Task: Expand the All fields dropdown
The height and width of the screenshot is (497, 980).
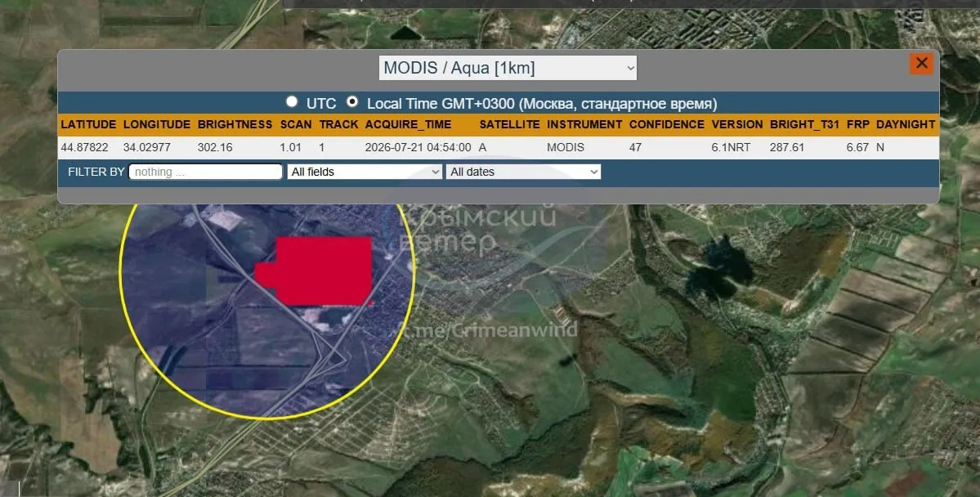Action: point(365,172)
